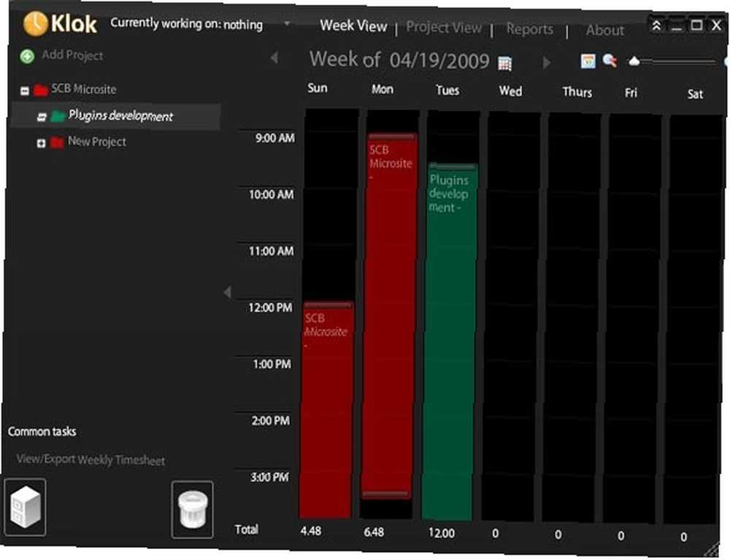730x560 pixels.
Task: Adjust the zoom slider handle
Action: click(634, 61)
